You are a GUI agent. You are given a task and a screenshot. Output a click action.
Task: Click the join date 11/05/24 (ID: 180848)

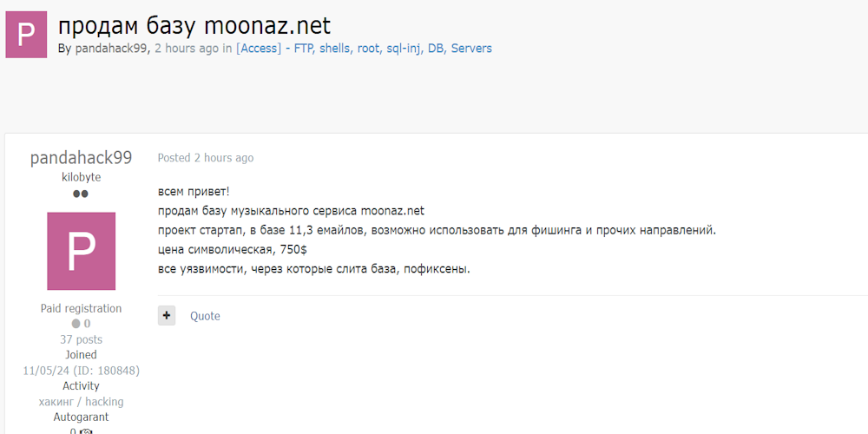click(81, 371)
